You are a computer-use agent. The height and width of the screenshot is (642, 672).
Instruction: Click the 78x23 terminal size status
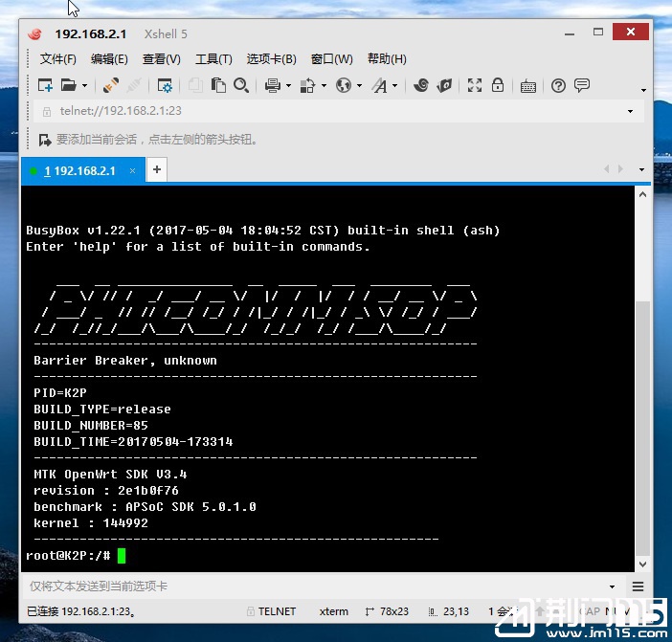point(387,611)
